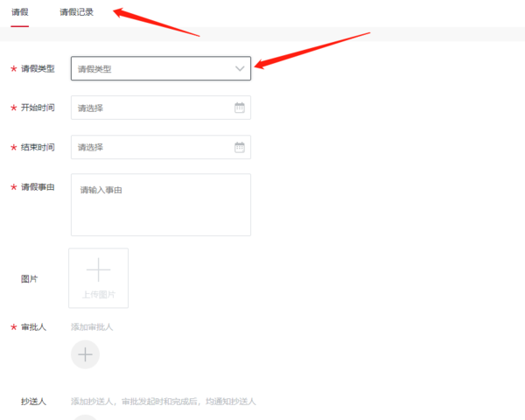Open calendar icon for 开始时间

(240, 108)
